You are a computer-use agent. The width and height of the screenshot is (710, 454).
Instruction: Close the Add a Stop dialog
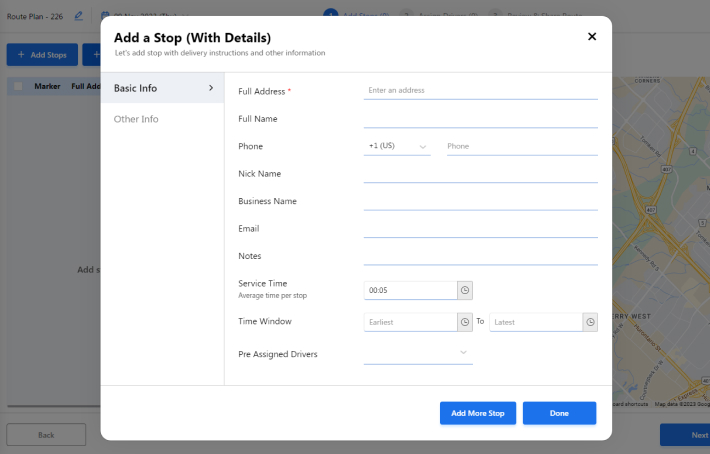coord(591,37)
